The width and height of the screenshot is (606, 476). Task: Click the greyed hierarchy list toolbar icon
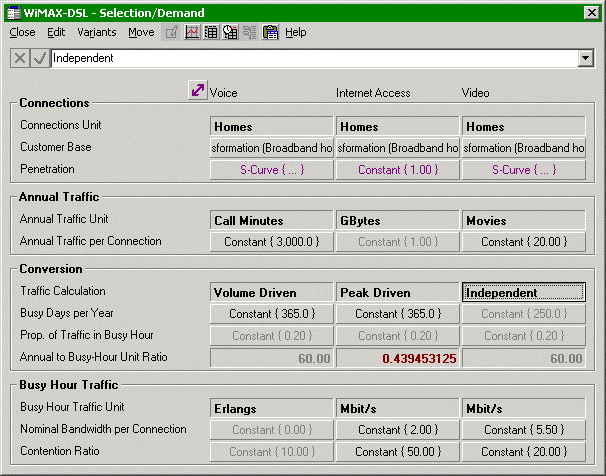click(x=250, y=32)
